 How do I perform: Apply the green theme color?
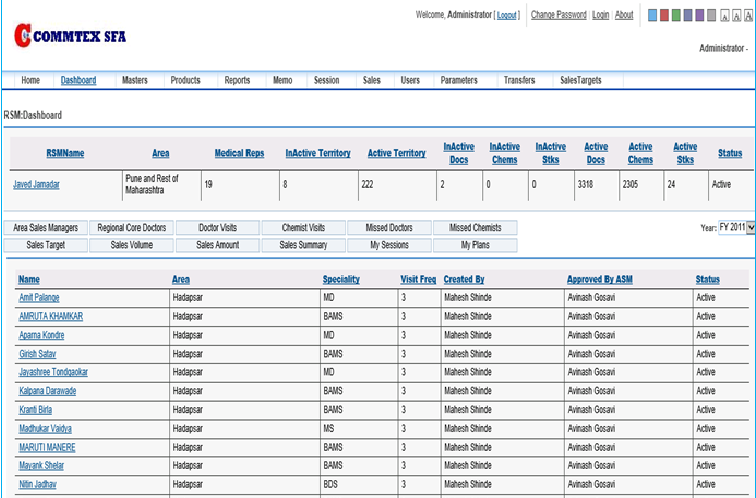(677, 16)
